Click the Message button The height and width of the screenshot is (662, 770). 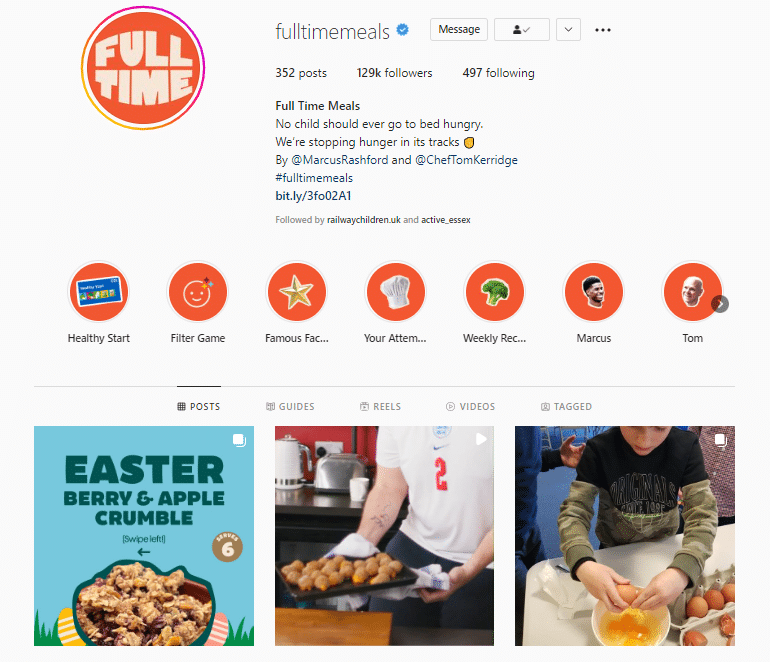tap(459, 29)
